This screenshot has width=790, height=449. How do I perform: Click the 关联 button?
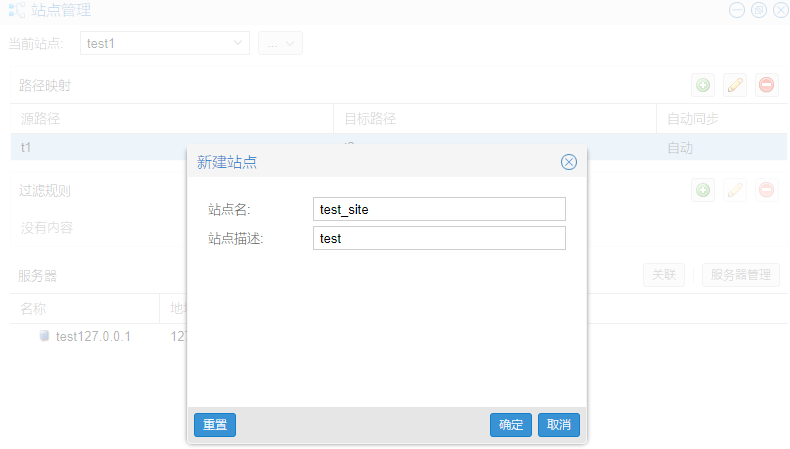point(664,274)
